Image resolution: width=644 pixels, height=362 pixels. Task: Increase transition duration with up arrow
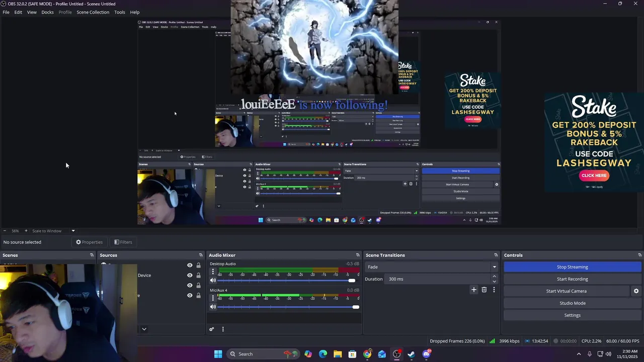coord(494,277)
